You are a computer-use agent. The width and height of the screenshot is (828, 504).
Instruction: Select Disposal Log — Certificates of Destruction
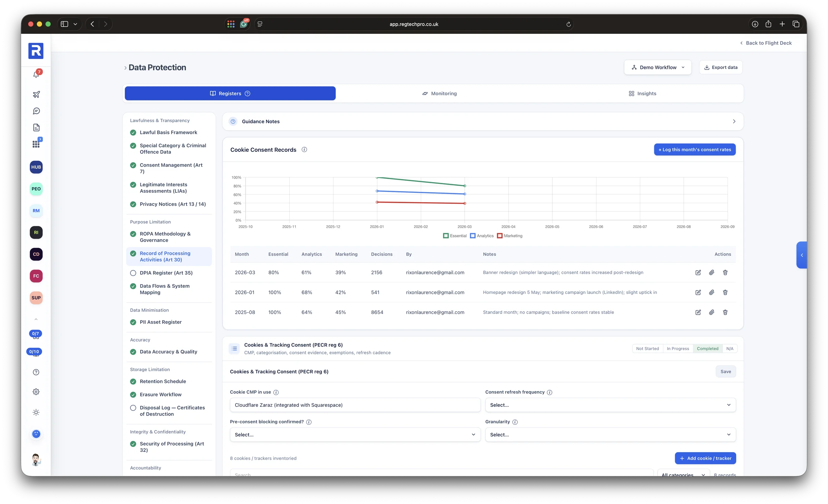[169, 411]
